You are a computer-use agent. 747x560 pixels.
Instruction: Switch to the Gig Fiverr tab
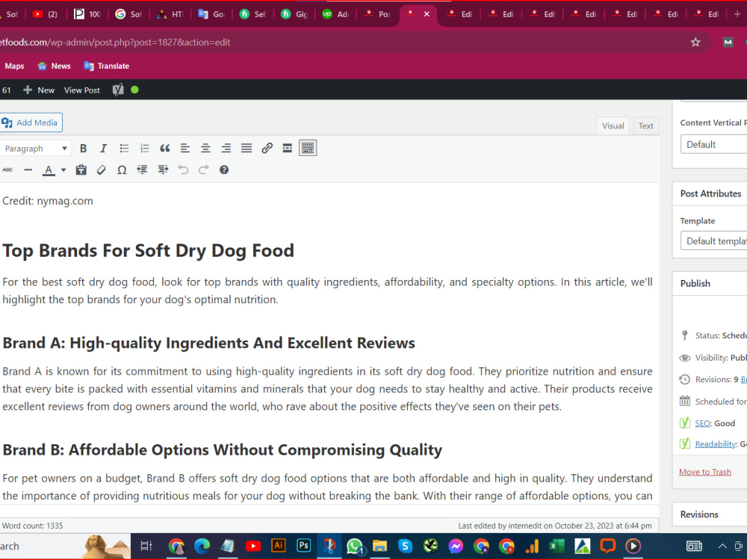pyautogui.click(x=295, y=13)
